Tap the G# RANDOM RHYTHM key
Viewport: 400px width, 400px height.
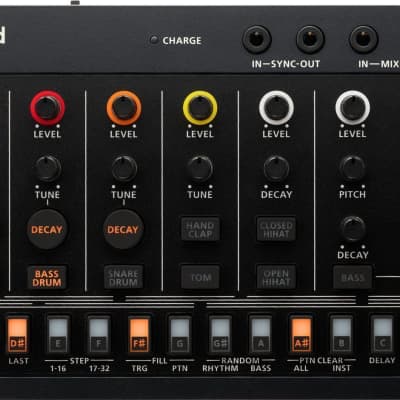click(220, 334)
